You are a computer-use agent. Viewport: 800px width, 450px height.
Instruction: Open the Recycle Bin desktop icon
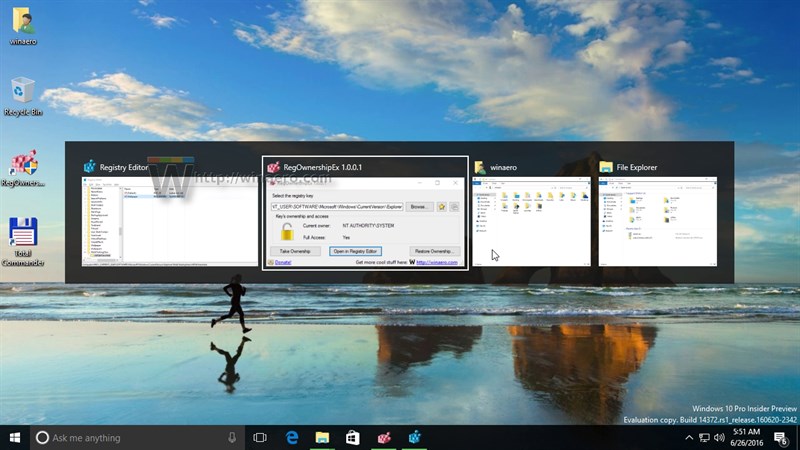pos(23,94)
